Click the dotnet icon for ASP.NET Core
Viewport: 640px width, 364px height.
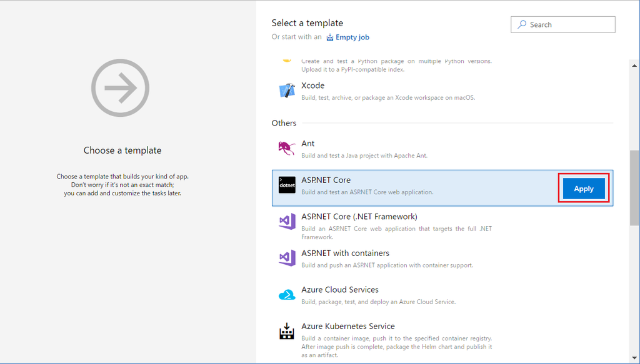[x=287, y=185]
